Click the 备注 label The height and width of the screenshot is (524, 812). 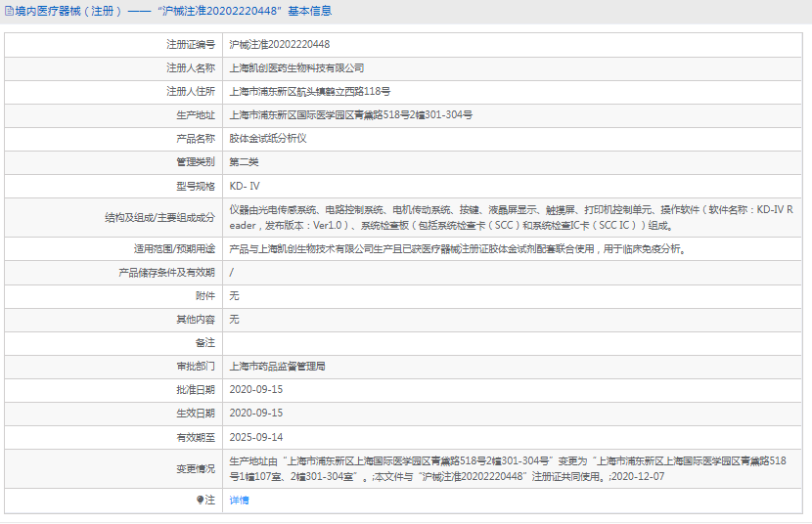click(205, 343)
